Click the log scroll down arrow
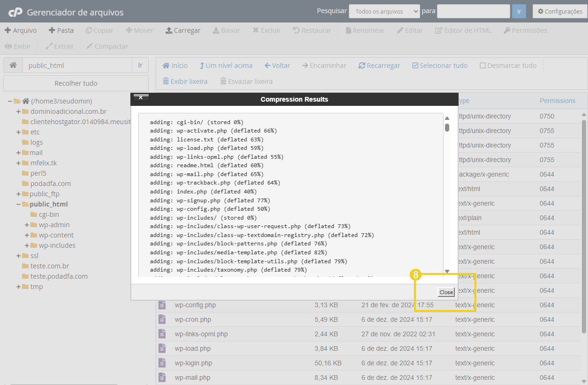 [x=447, y=271]
